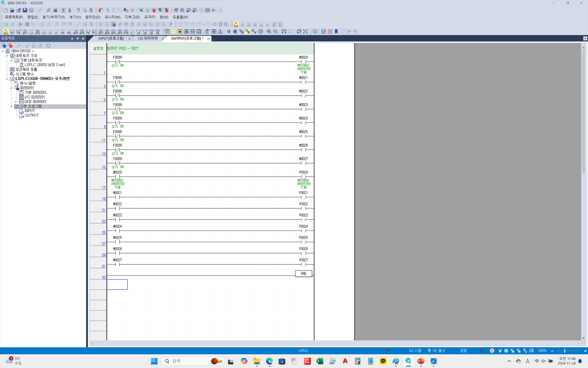Open the 프로젝트(P) menu
Screen dimensions: 588x368
[14, 17]
